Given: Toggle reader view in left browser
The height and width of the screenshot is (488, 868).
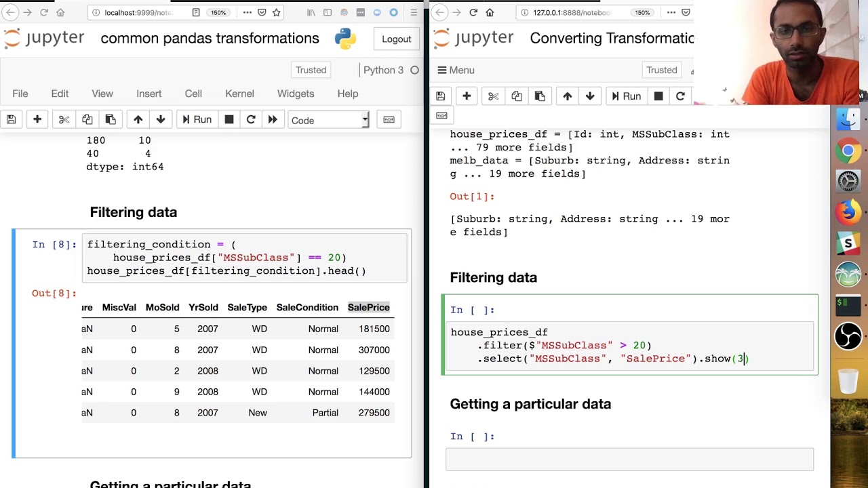Looking at the screenshot, I should pos(196,12).
